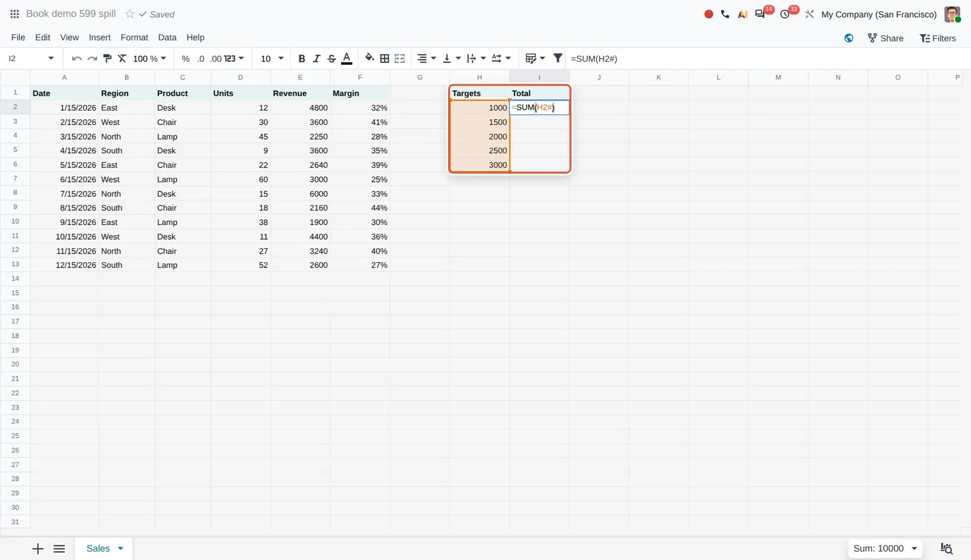The height and width of the screenshot is (560, 971).
Task: Click the Share button
Action: (885, 38)
